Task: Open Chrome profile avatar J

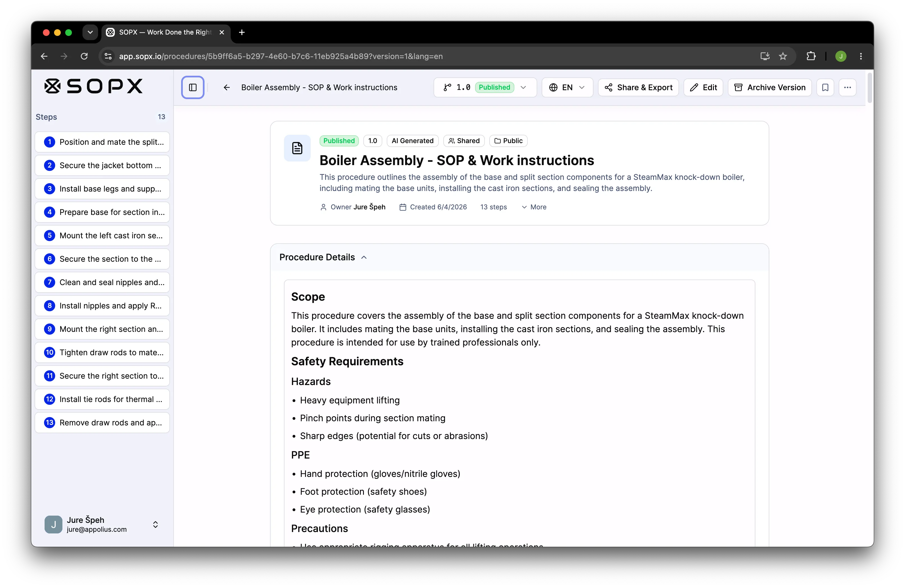Action: click(841, 56)
